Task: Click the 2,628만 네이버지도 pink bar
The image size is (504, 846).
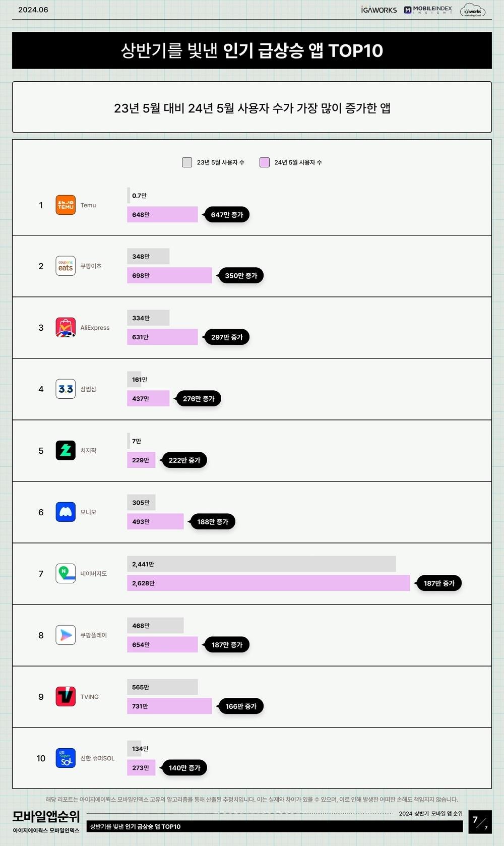Action: 268,583
